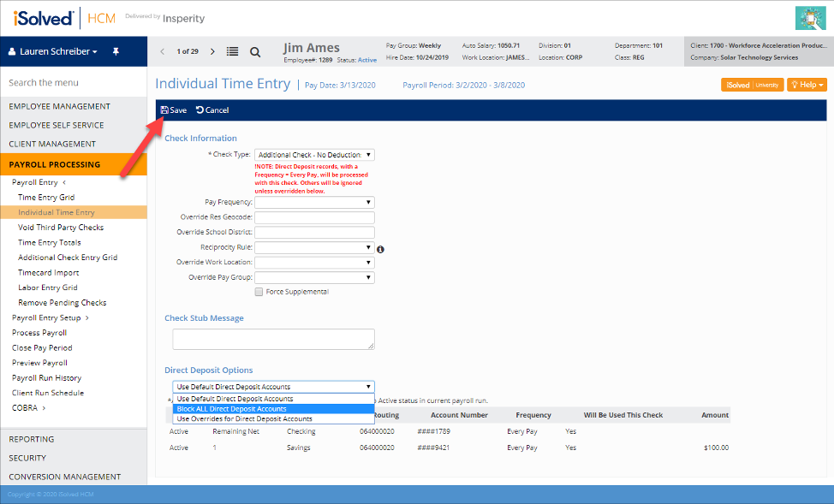This screenshot has width=834, height=504.
Task: Click the $100.00 amount cell
Action: coord(716,448)
